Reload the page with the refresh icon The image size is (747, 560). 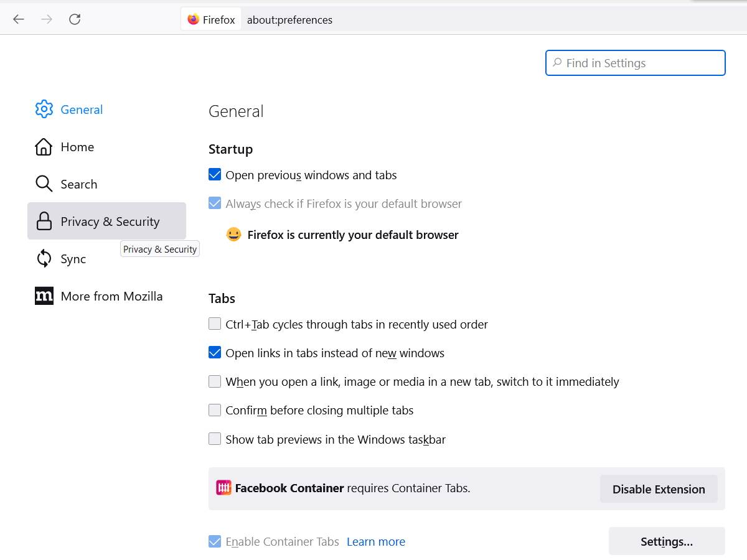click(75, 19)
